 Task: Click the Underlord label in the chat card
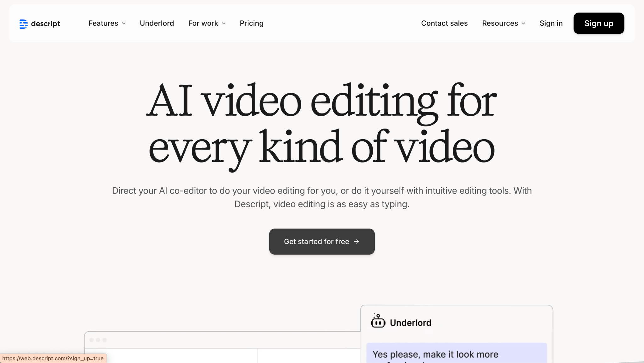pyautogui.click(x=411, y=322)
